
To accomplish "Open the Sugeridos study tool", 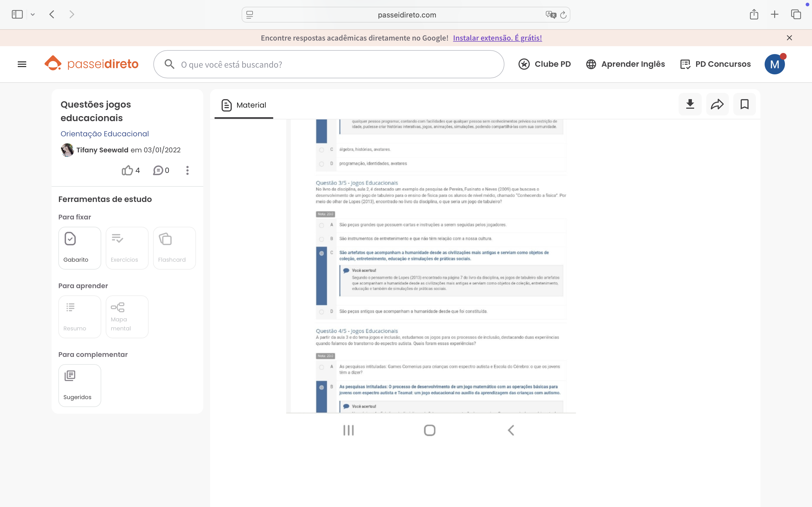I will (x=80, y=385).
